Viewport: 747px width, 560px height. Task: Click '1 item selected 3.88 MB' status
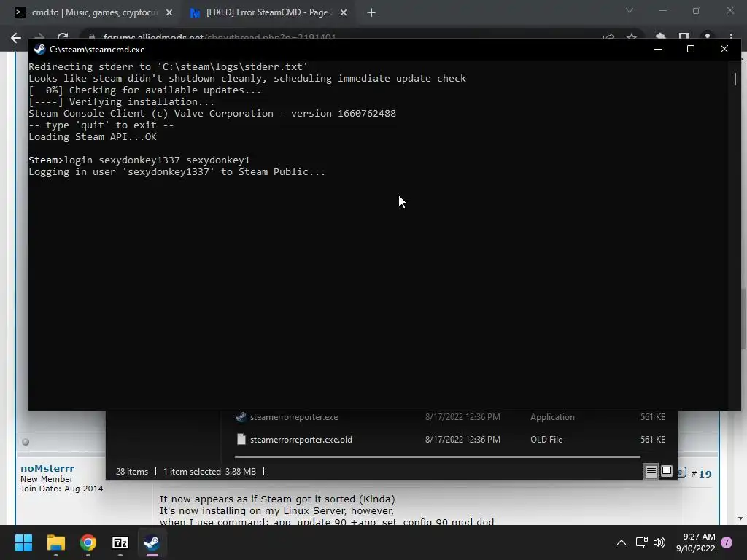tap(209, 472)
